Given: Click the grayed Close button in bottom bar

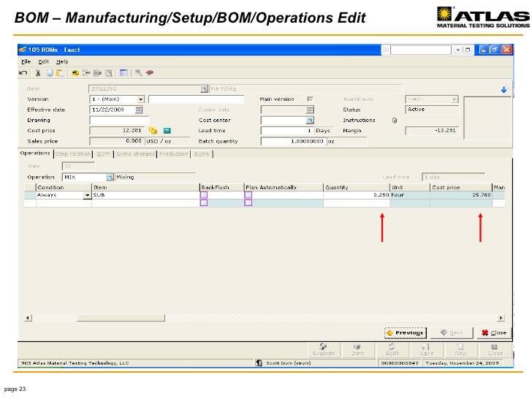Looking at the screenshot, I should coord(495,350).
